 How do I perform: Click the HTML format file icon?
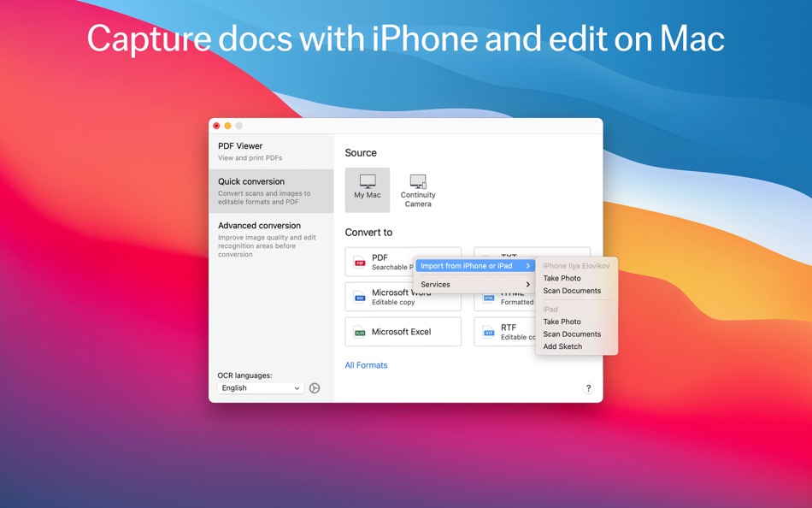pos(488,297)
